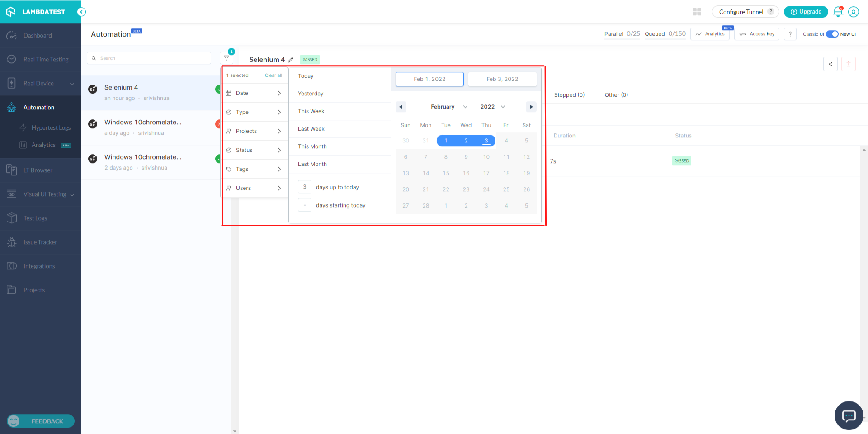Expand the Visual UI Testing sidebar menu
Screen dimensions: 868x434
[41, 194]
